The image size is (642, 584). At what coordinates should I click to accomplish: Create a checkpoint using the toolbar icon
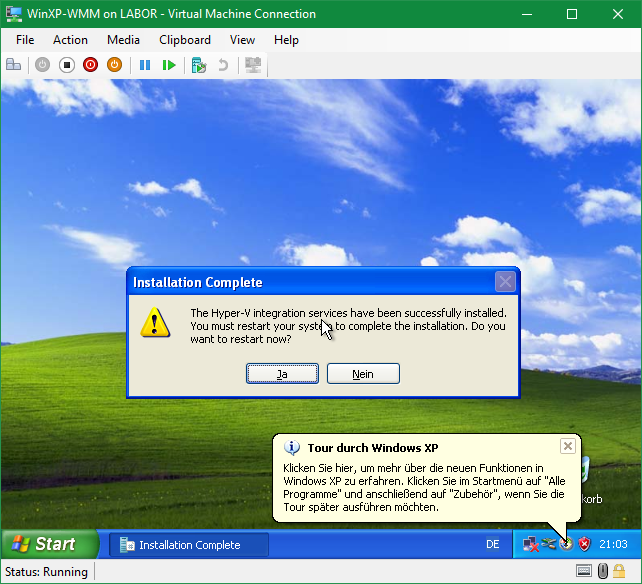199,65
